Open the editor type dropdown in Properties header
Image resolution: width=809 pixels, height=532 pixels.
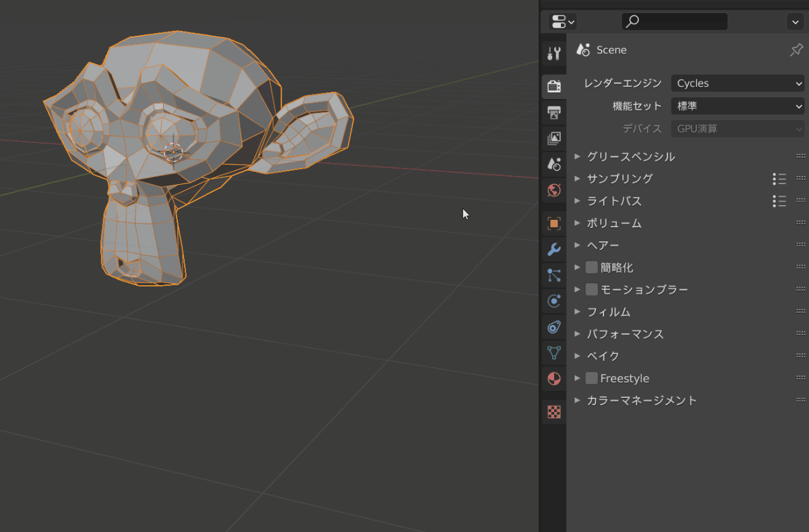[562, 22]
